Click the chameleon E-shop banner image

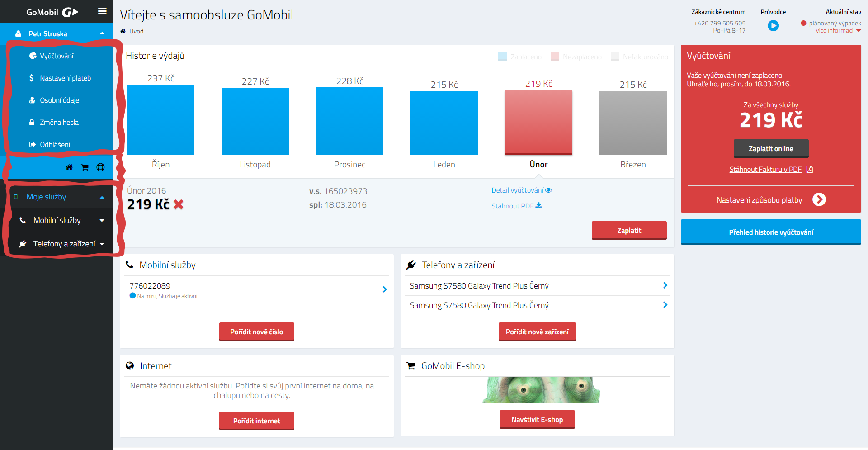[541, 389]
